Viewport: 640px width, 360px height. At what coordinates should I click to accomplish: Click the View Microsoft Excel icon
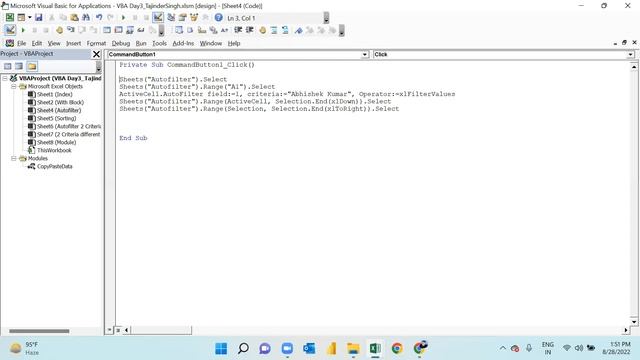point(9,18)
